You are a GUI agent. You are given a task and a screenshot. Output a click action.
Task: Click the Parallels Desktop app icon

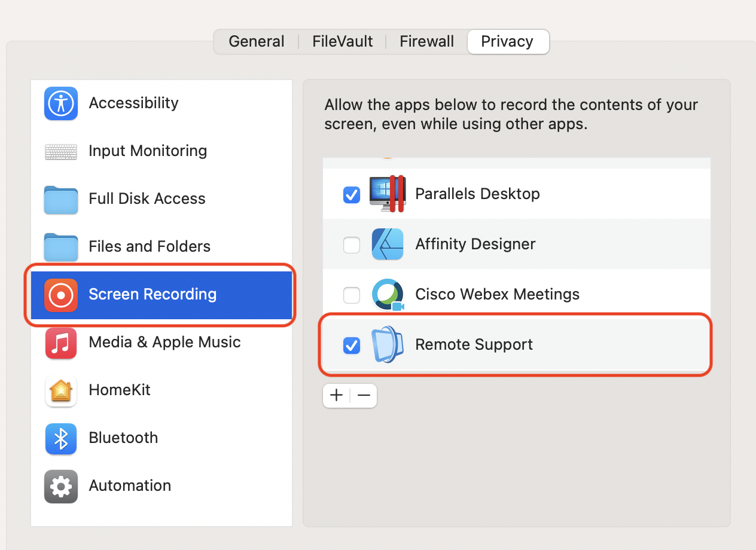pos(388,194)
